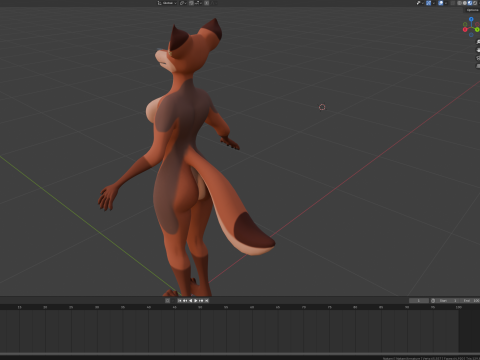
Task: Jump to the timeline end frame
Action: coord(206,301)
